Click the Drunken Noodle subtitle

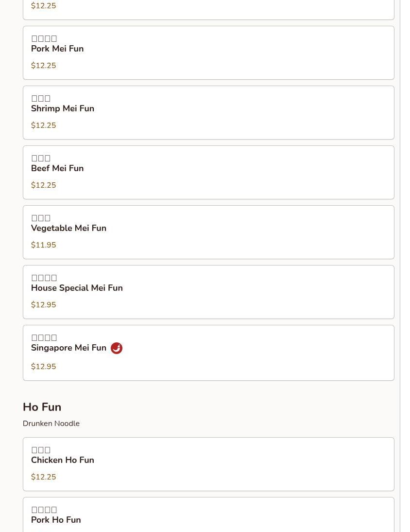coord(51,424)
